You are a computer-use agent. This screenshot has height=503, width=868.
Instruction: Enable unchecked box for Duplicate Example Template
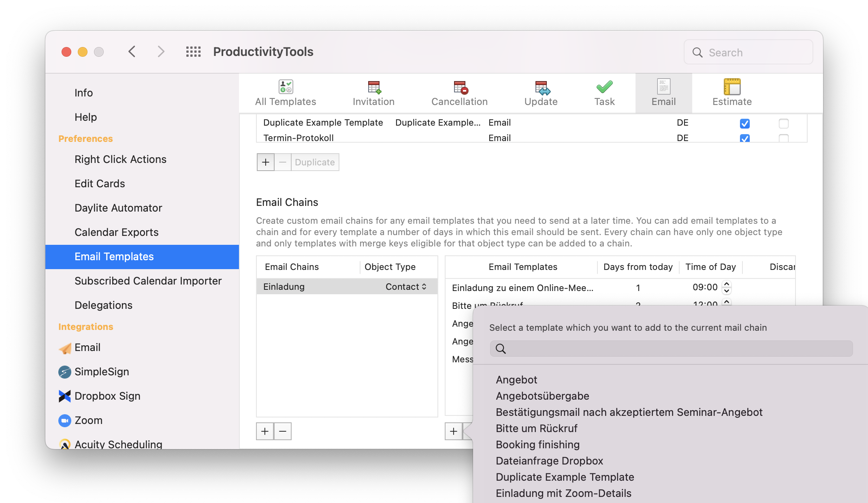[x=784, y=123]
